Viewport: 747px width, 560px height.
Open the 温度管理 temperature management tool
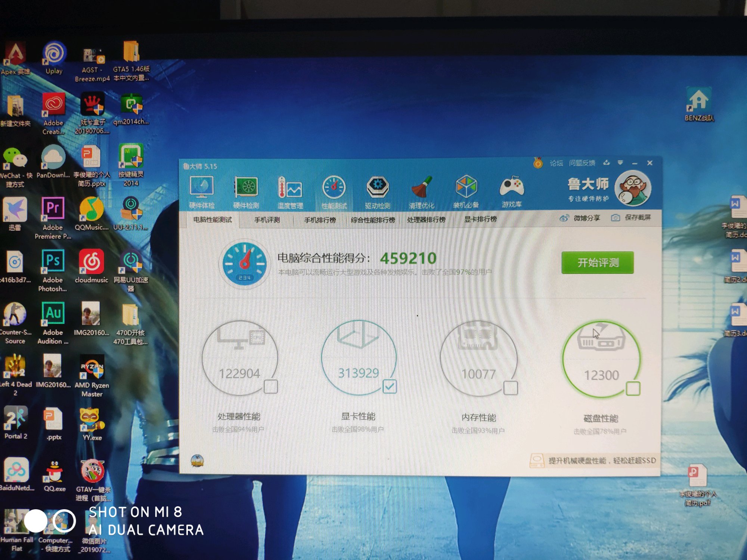point(290,192)
